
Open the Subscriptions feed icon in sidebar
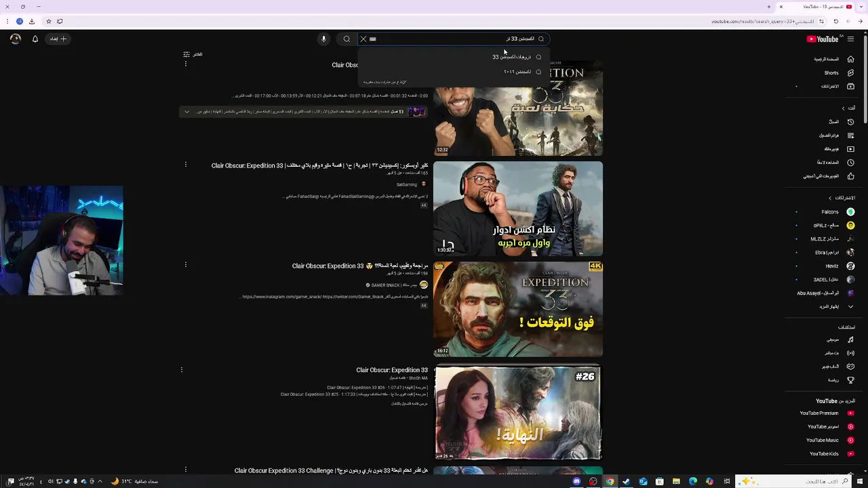[850, 86]
